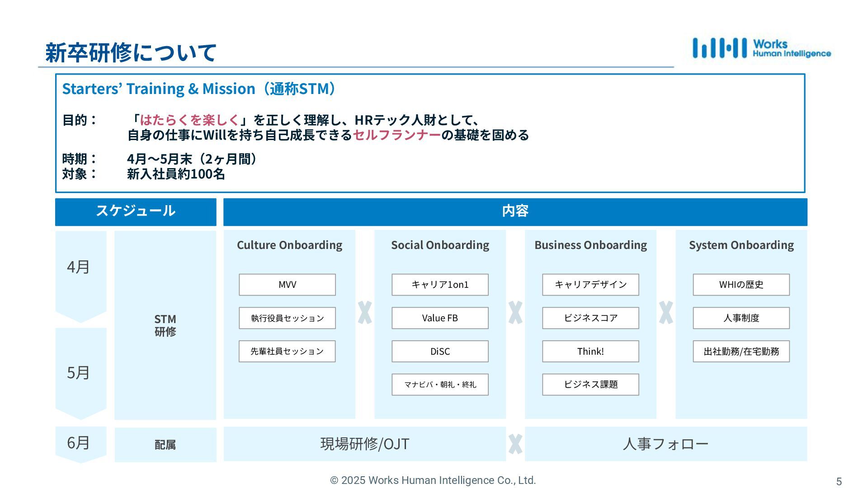
Task: Click the 5月 arrow shape
Action: click(x=80, y=372)
